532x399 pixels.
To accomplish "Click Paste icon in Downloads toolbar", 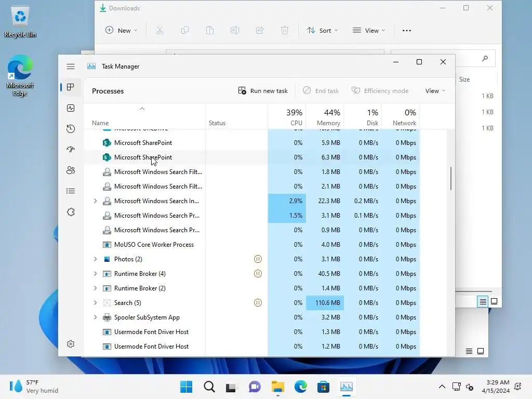I will [x=210, y=31].
